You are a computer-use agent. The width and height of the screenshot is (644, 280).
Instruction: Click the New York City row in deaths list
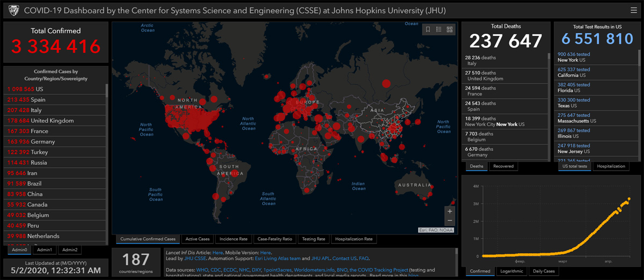(504, 121)
